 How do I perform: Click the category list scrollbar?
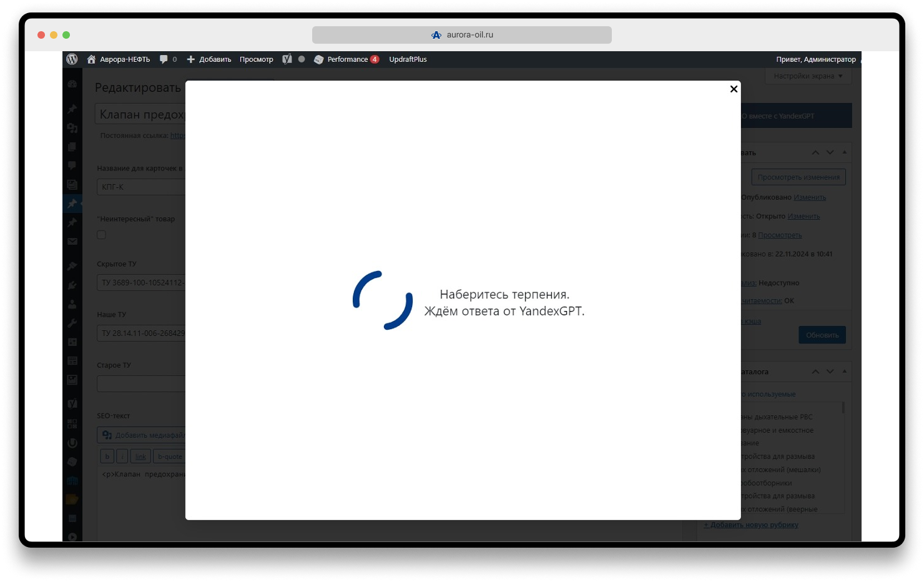(x=843, y=408)
